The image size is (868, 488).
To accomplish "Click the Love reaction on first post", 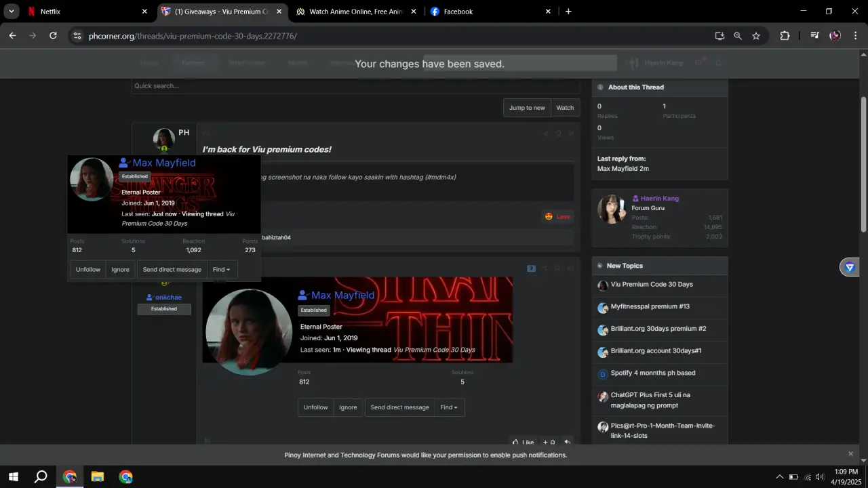I will [x=558, y=217].
